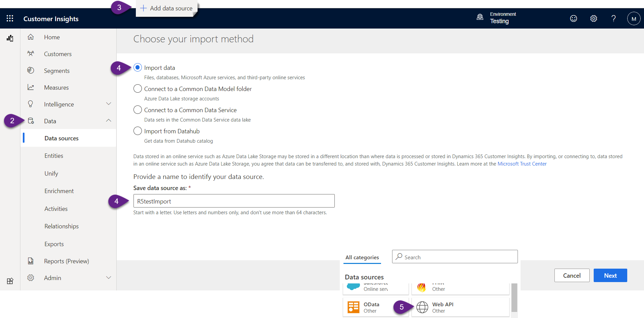Open the feedback smiley icon

[x=574, y=18]
